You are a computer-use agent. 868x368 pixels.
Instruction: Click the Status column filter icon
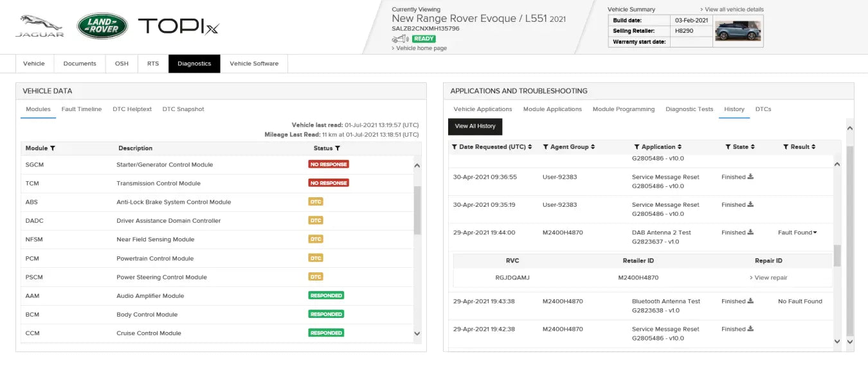click(x=338, y=148)
